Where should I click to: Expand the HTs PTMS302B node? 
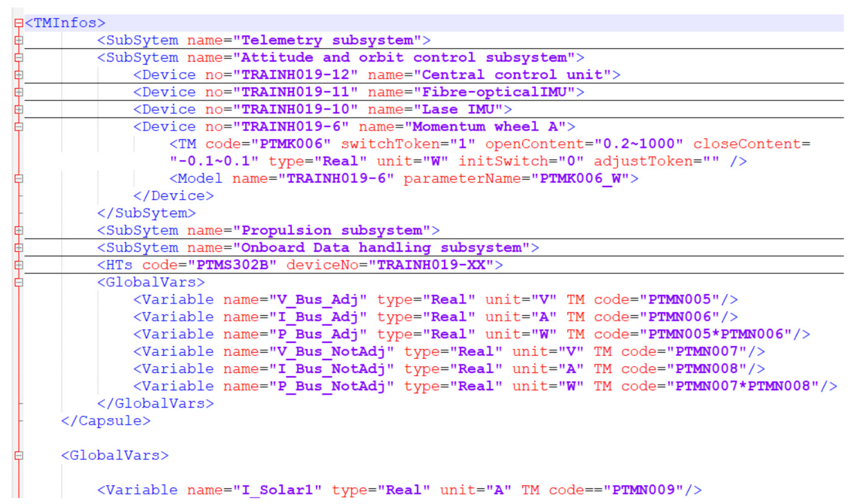[x=19, y=265]
